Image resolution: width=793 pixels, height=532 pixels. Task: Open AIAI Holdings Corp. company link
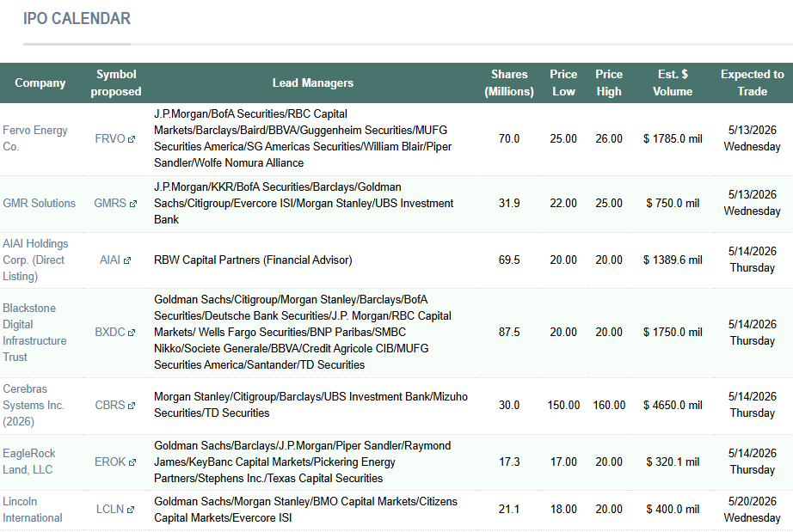click(x=35, y=260)
